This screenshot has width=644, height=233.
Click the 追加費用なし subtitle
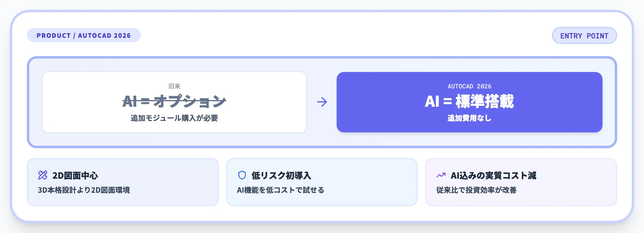(x=469, y=118)
